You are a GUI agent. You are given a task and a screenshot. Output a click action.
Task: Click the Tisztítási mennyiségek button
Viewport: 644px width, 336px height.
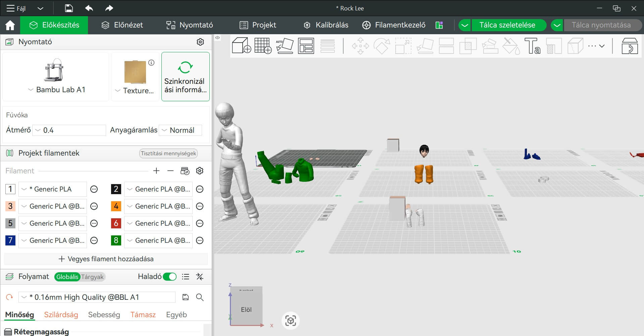pyautogui.click(x=168, y=153)
